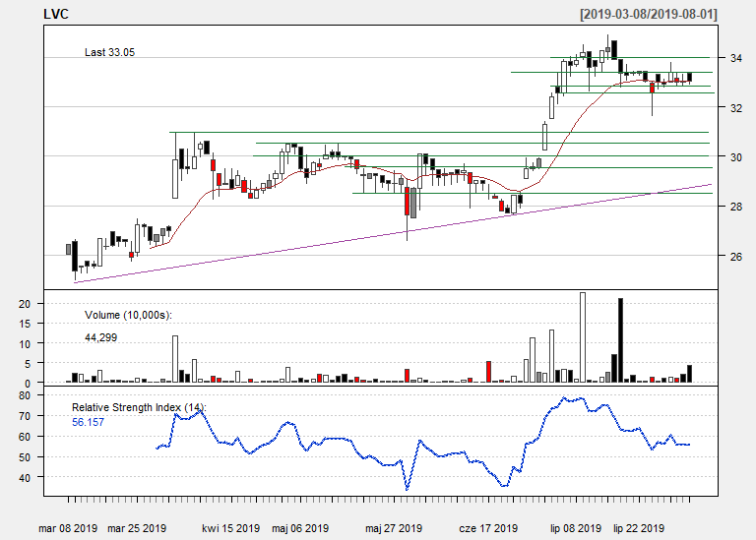Click RSI axis label 60

(x=25, y=437)
